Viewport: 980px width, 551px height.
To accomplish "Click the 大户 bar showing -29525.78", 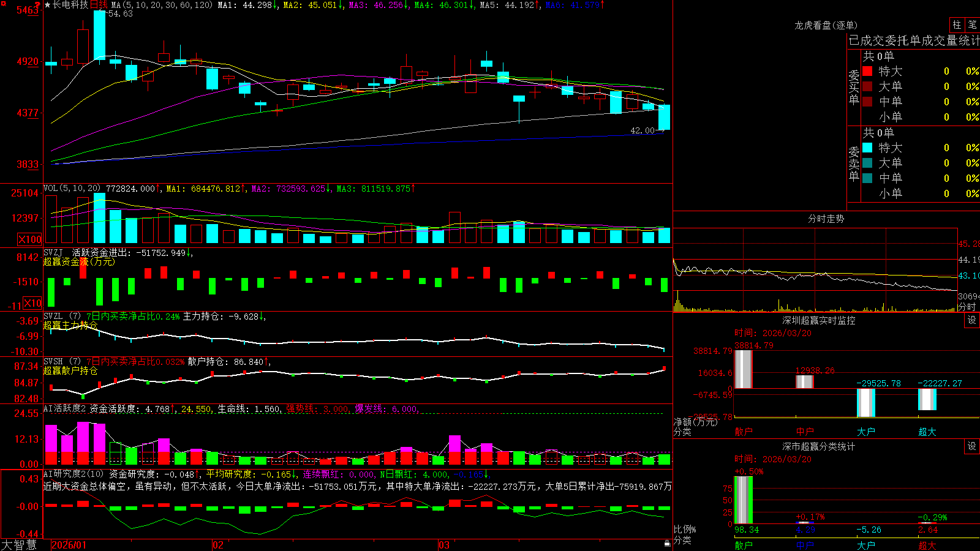I will pyautogui.click(x=865, y=403).
